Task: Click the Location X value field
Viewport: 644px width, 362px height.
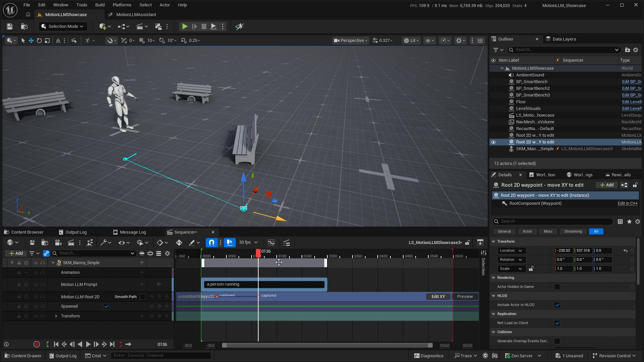Action: [x=563, y=251]
